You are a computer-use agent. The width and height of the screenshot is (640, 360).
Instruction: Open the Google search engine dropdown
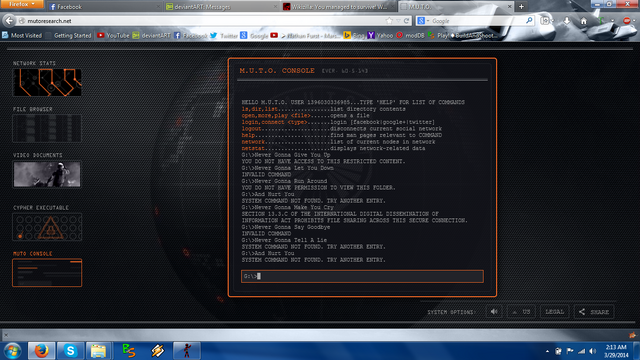tap(423, 21)
